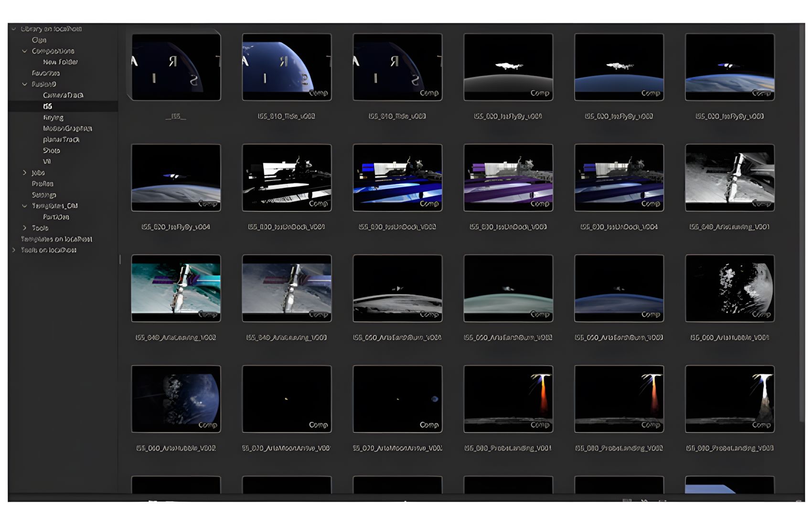This screenshot has height=525, width=812.
Task: Select Clips in the library tree
Action: 39,40
